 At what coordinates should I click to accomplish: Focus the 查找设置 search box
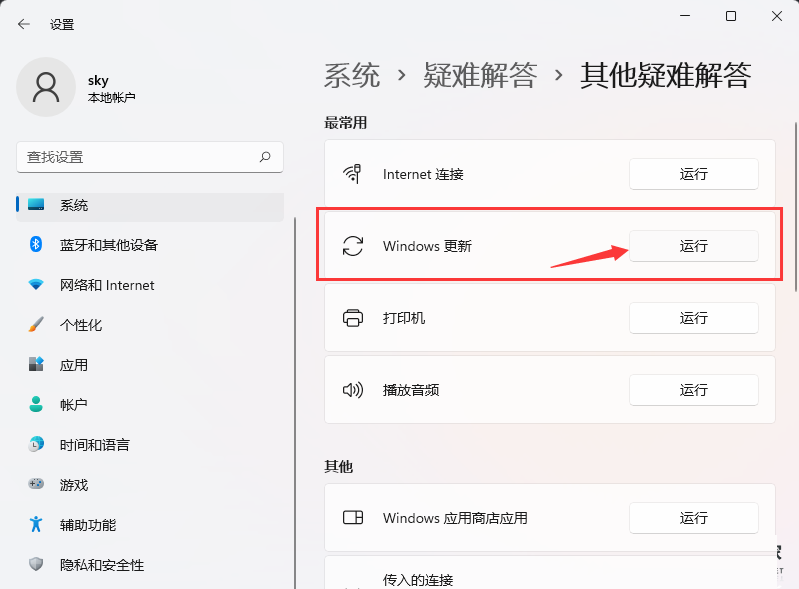pyautogui.click(x=150, y=157)
